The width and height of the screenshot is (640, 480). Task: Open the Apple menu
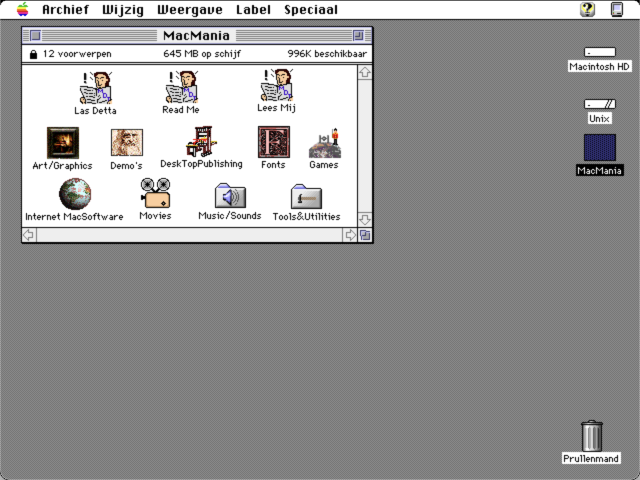point(23,9)
